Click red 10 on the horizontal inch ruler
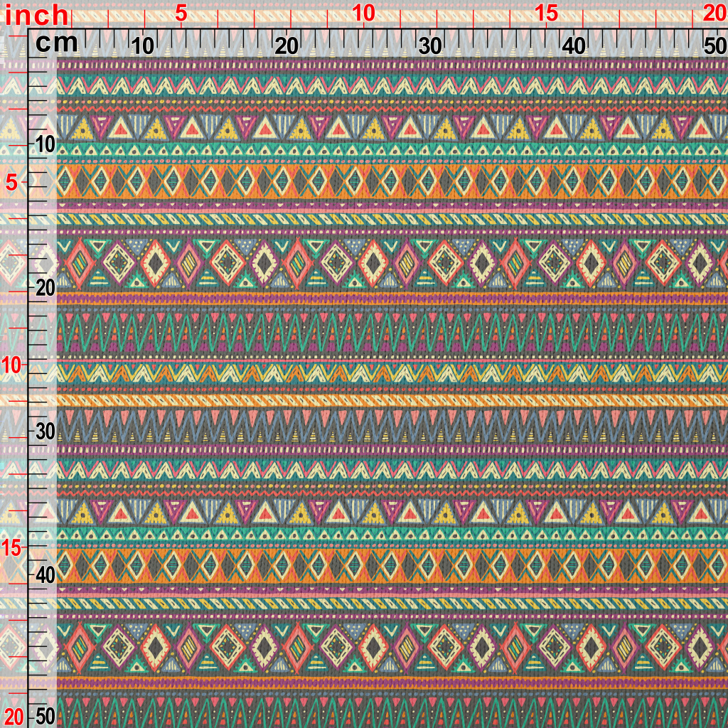Image resolution: width=728 pixels, height=728 pixels. tap(363, 14)
